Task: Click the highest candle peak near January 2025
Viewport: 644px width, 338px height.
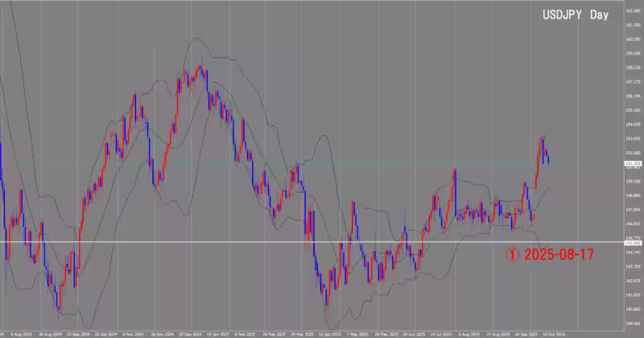Action: (x=199, y=68)
